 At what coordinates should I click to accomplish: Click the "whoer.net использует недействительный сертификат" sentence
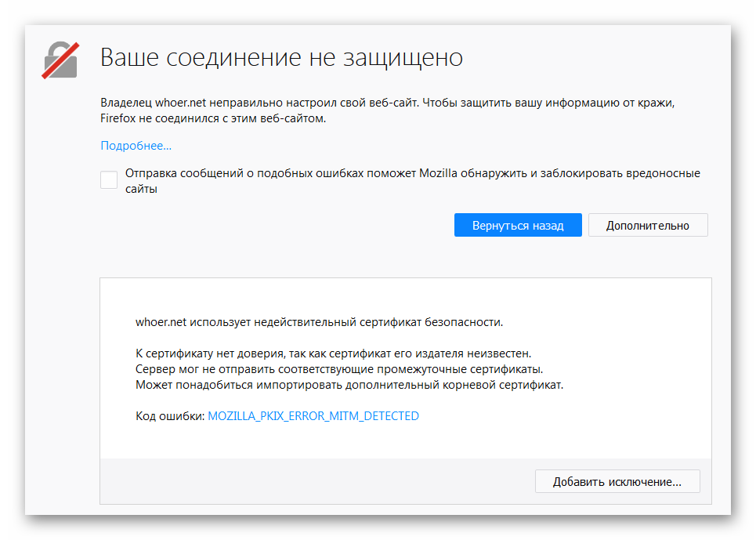[319, 322]
